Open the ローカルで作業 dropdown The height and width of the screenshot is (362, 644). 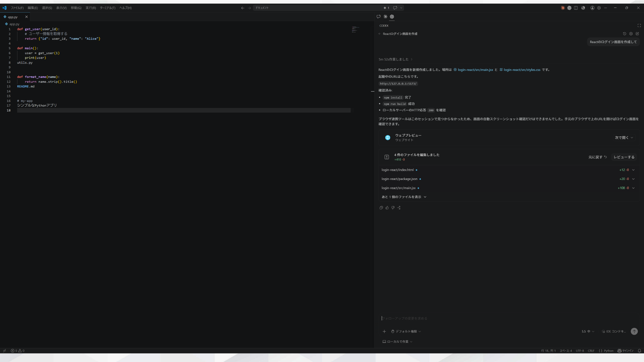click(397, 342)
